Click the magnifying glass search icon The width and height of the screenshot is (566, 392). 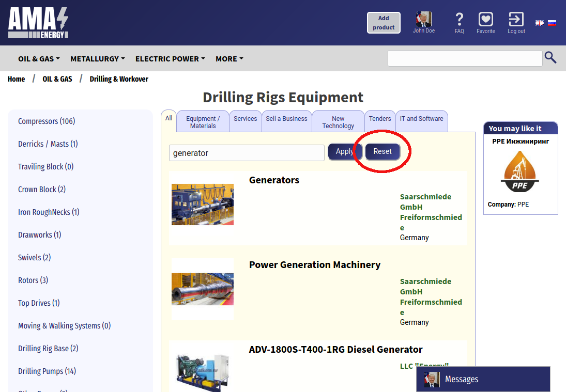[x=550, y=58]
